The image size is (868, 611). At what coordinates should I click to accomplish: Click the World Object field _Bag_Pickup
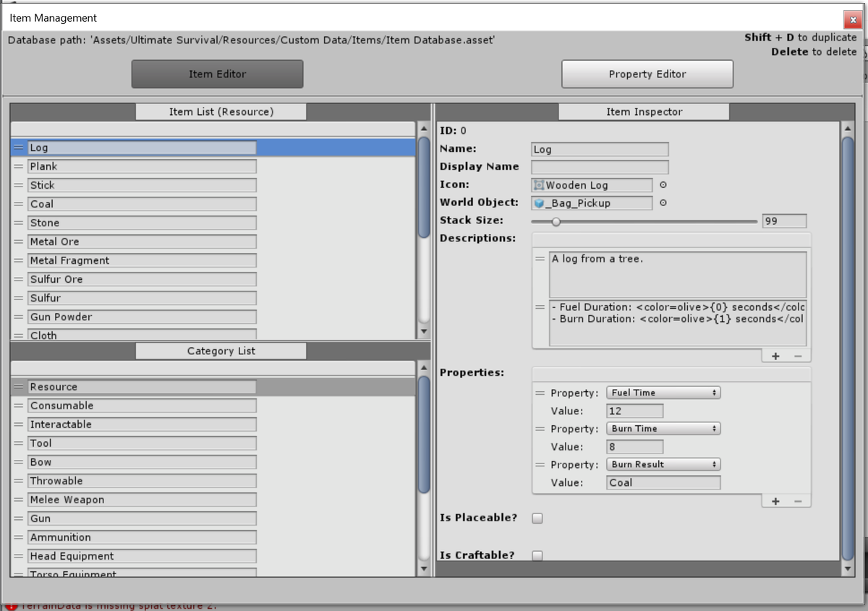coord(592,203)
